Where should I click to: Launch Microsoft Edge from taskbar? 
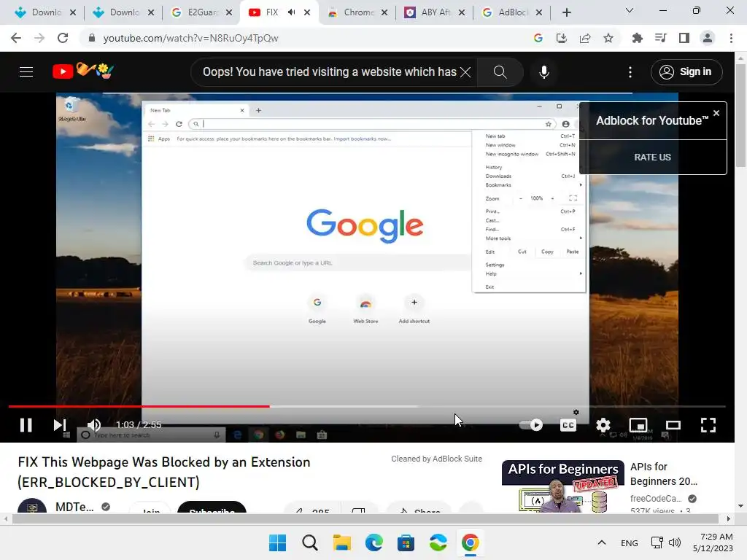(x=374, y=542)
